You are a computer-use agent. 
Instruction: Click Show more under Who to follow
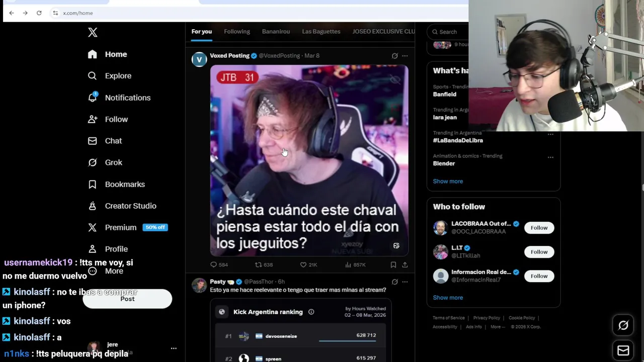pyautogui.click(x=448, y=298)
